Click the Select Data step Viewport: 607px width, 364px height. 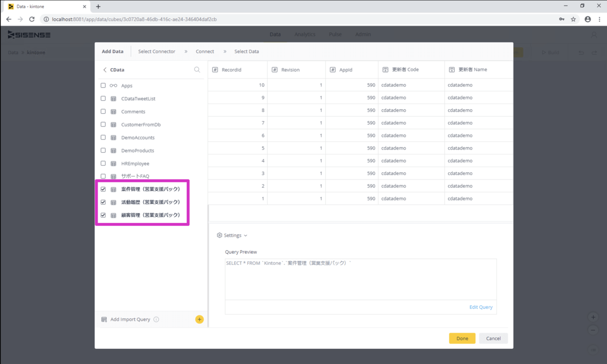(247, 52)
